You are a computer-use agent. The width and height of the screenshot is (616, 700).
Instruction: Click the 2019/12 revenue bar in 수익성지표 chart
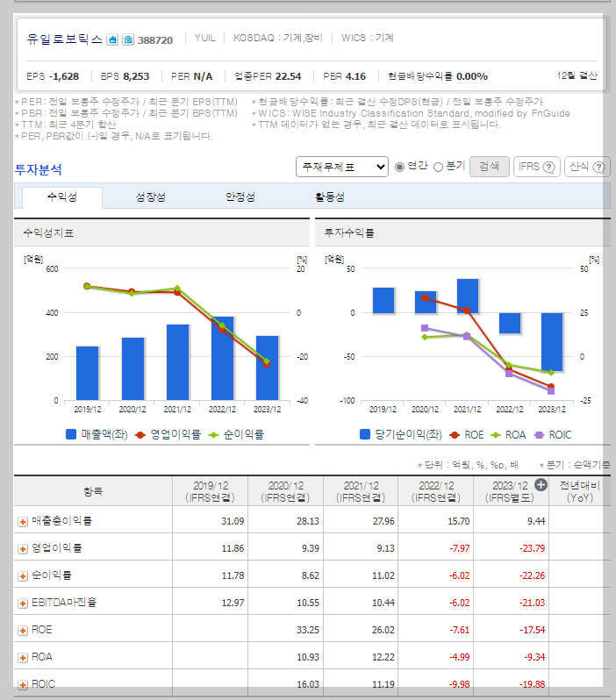(x=88, y=373)
